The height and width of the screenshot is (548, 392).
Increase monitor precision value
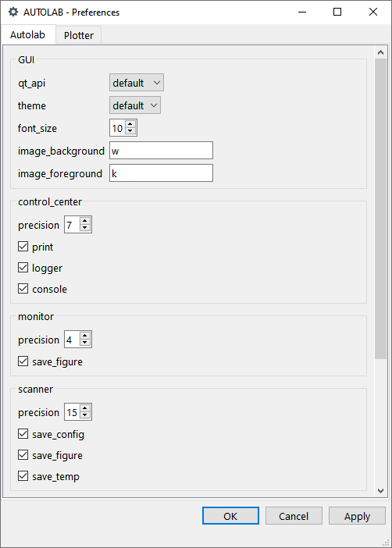coord(85,336)
